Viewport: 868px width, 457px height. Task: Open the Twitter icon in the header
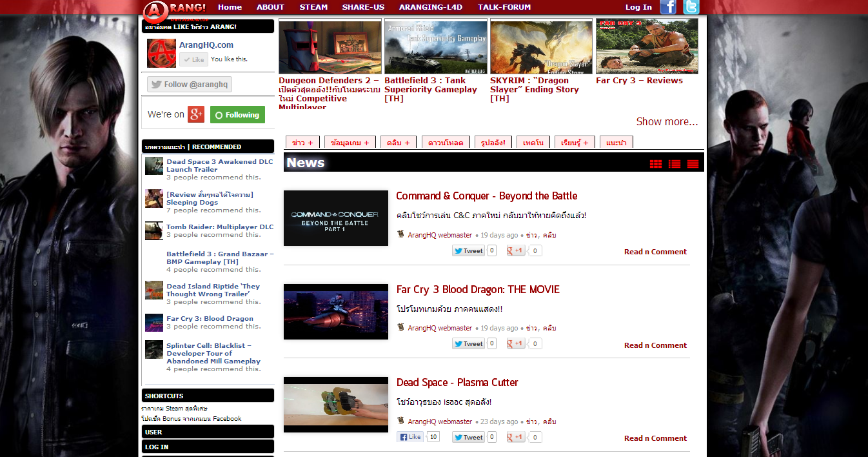691,7
